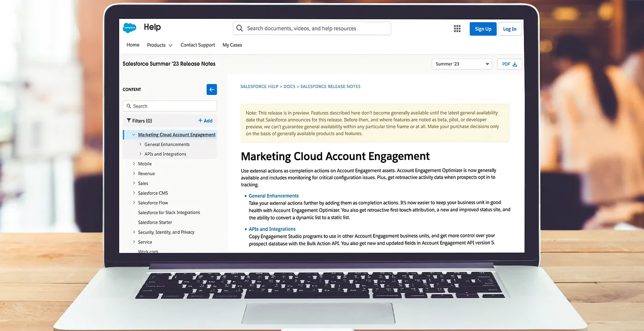644x331 pixels.
Task: Click Salesforce Summer '23 Release Notes title
Action: (169, 64)
